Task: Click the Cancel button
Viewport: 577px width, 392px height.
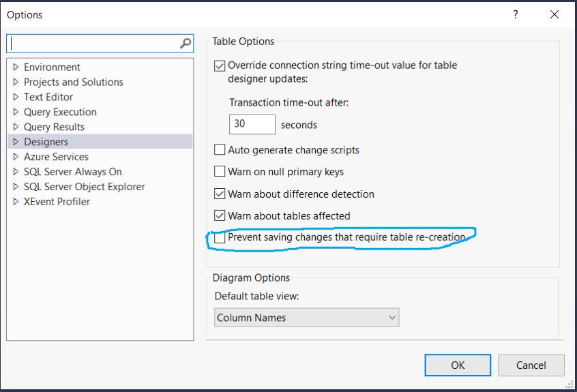Action: coord(531,365)
